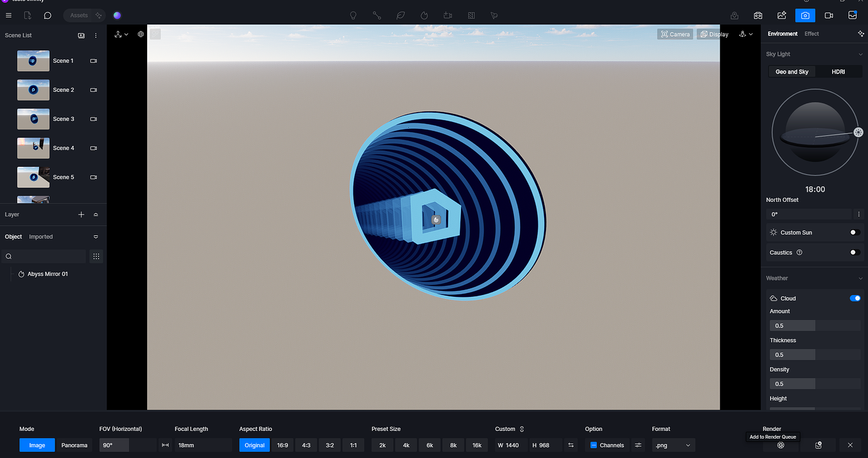Click the globe icon in viewport
The height and width of the screenshot is (458, 868).
coord(141,35)
